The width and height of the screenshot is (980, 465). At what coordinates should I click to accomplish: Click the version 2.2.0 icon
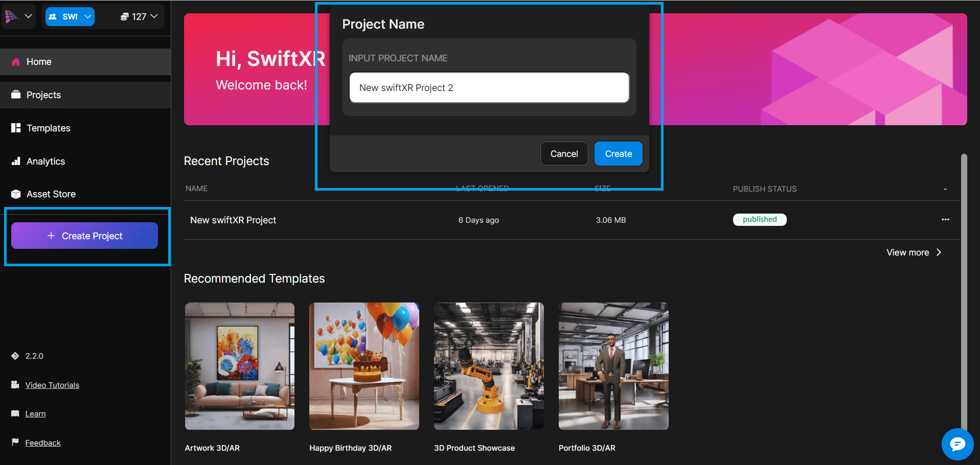pos(15,356)
